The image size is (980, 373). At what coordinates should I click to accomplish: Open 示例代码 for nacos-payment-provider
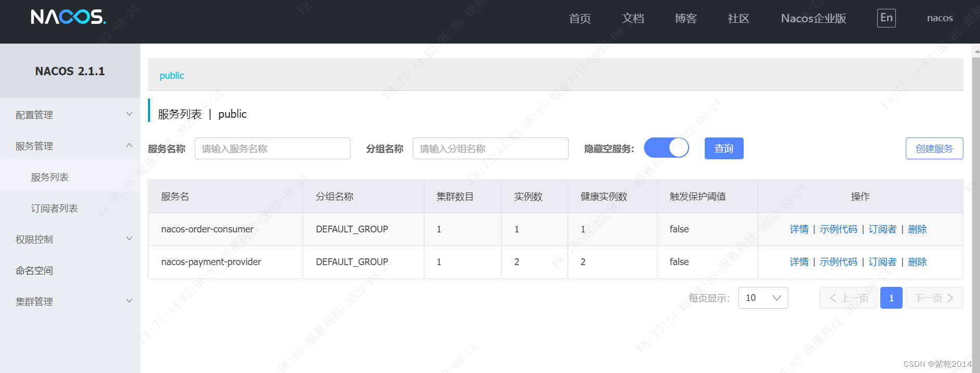[x=838, y=262]
